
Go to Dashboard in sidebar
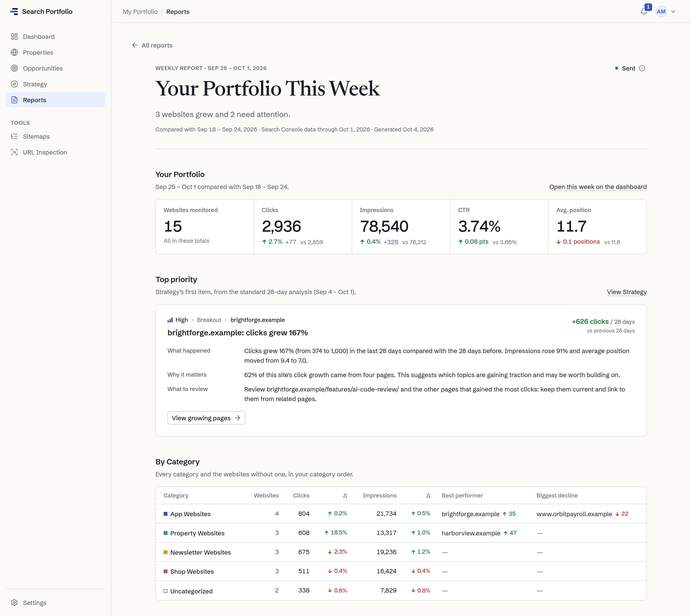pyautogui.click(x=55, y=36)
